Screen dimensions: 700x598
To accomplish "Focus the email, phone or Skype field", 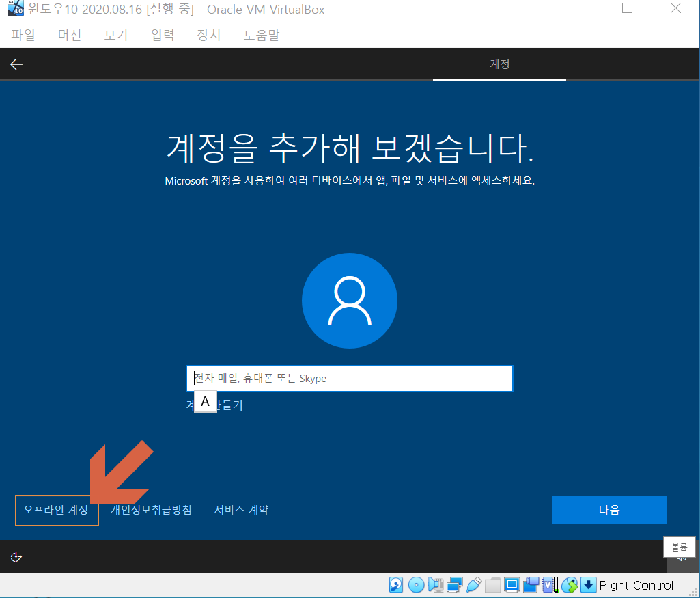I will tap(350, 378).
